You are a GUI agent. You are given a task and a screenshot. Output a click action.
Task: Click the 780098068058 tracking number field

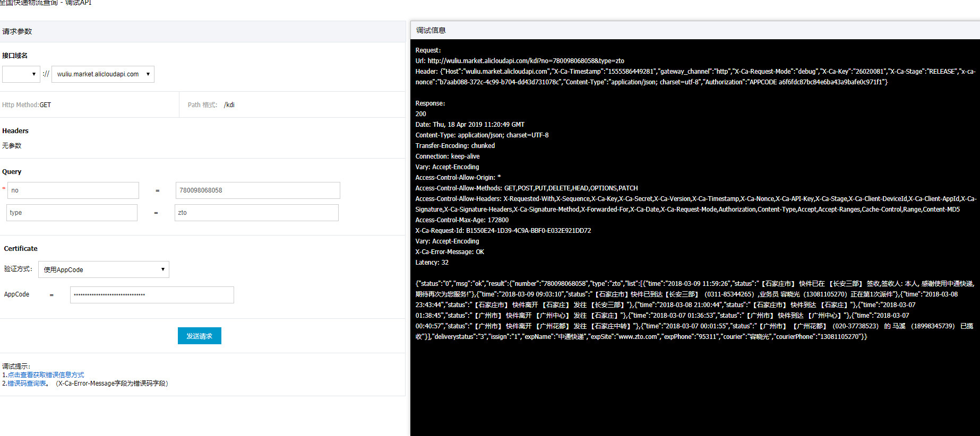tap(257, 190)
